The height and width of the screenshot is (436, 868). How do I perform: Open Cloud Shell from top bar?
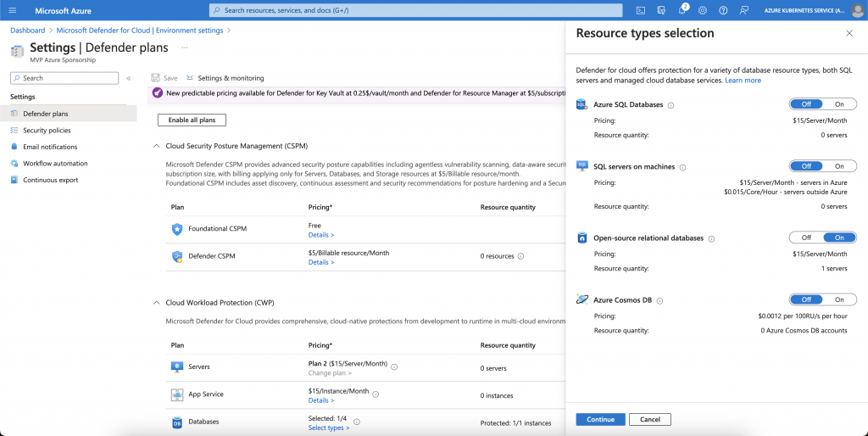coord(641,10)
